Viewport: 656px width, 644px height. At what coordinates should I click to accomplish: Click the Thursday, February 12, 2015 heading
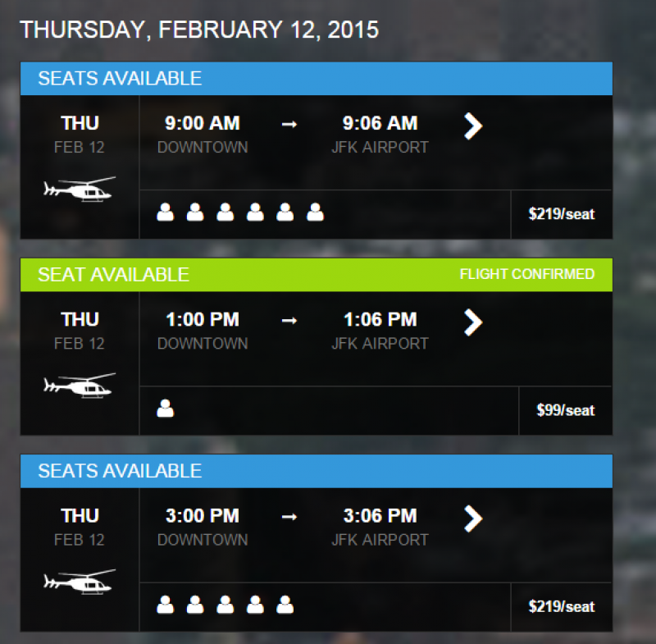click(199, 30)
